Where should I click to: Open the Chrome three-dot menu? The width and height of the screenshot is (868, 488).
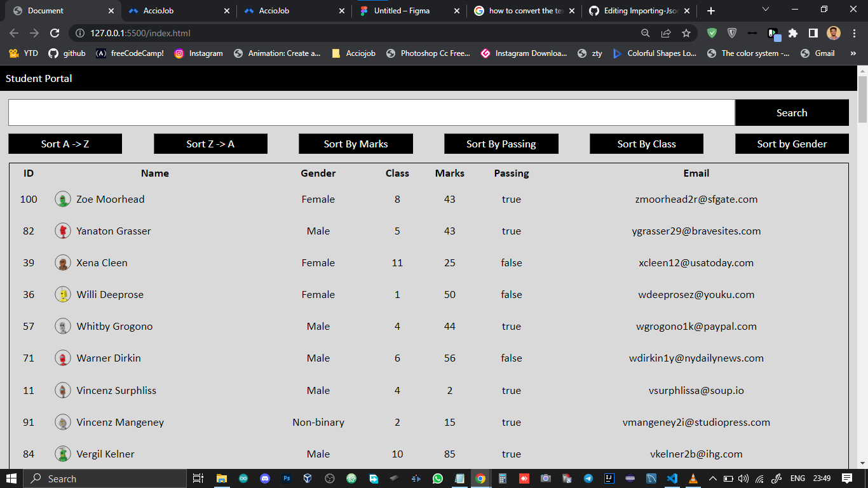pos(853,33)
